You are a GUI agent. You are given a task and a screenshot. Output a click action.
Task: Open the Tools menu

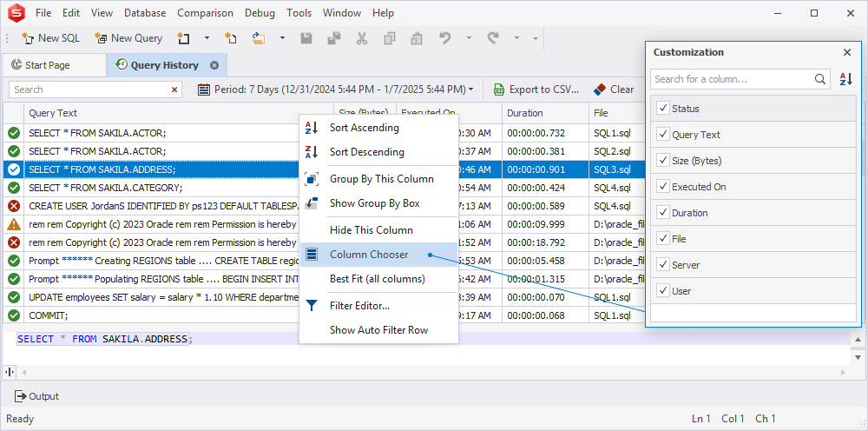[x=299, y=13]
